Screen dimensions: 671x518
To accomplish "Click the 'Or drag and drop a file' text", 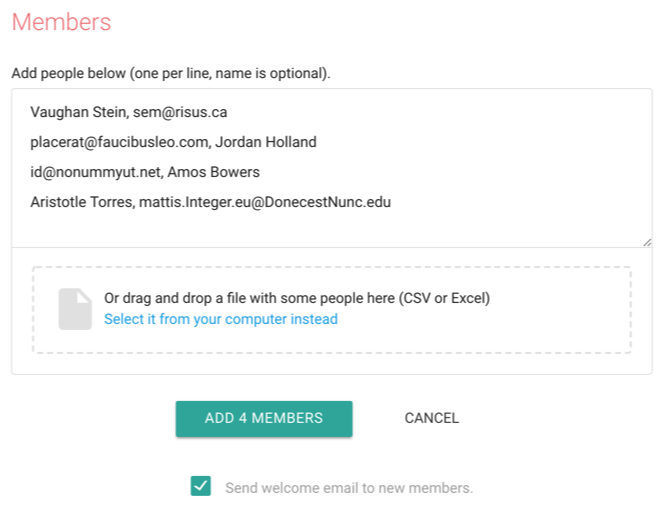I will pyautogui.click(x=297, y=298).
